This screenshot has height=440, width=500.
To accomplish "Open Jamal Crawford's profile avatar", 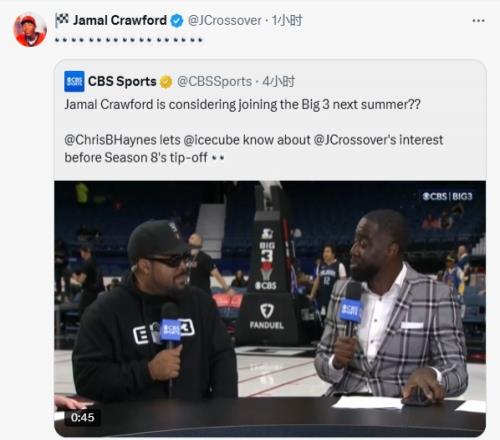I will [x=30, y=30].
